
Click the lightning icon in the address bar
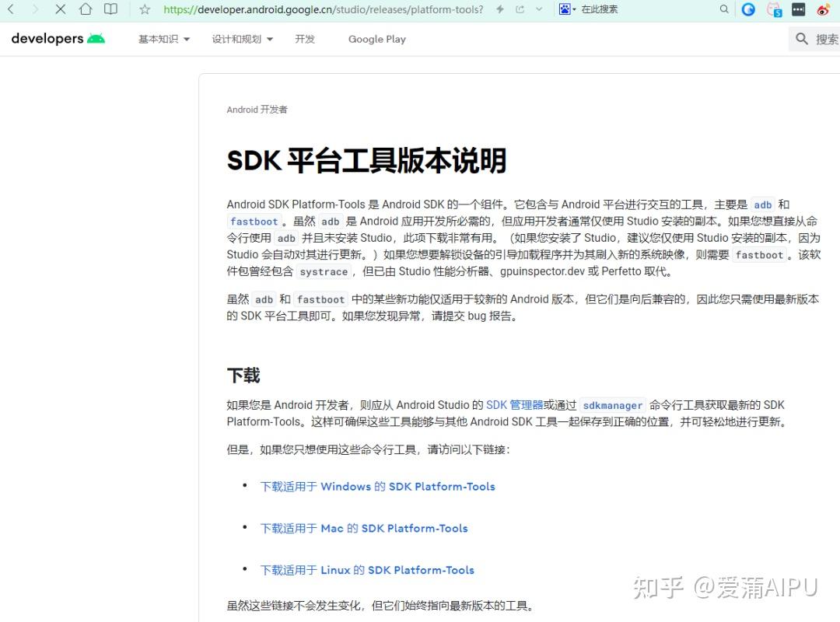click(x=500, y=9)
